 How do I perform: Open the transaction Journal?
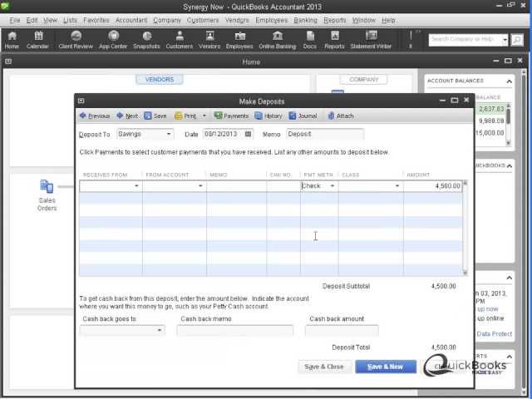[303, 116]
